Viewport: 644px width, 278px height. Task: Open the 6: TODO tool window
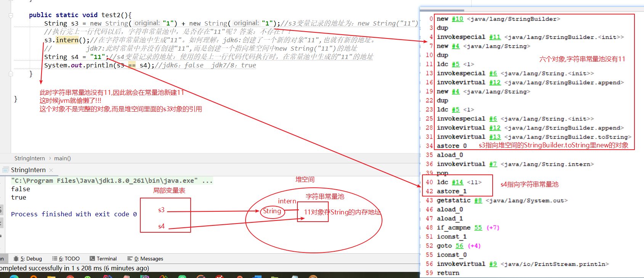[66, 259]
